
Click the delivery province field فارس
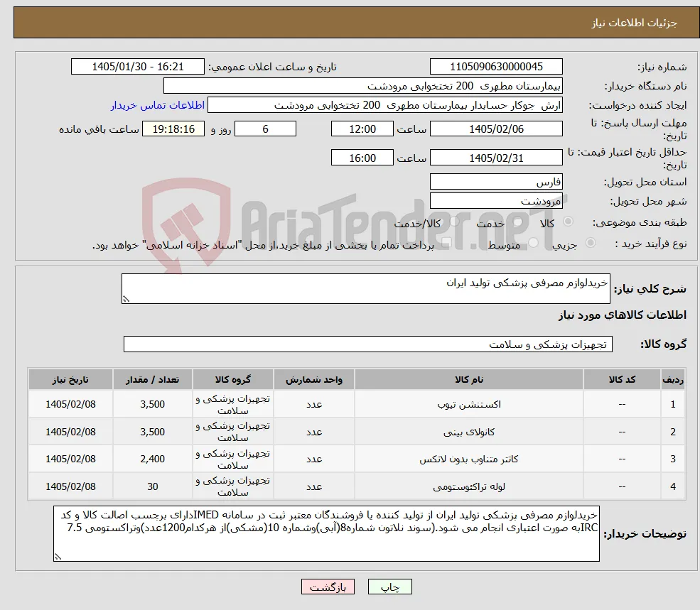click(x=496, y=182)
